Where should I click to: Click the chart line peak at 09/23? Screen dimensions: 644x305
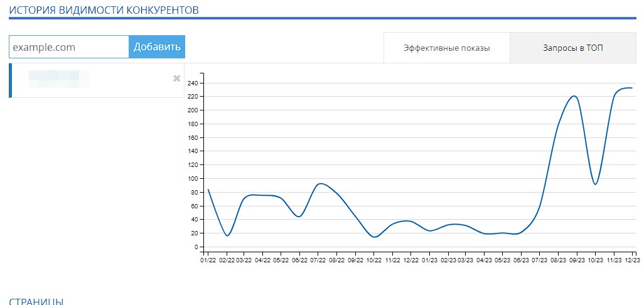tap(574, 97)
